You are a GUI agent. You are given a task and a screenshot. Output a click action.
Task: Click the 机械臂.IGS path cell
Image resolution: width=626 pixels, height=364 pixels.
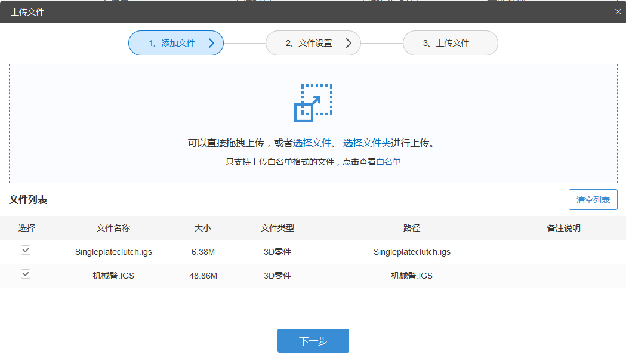[412, 276]
